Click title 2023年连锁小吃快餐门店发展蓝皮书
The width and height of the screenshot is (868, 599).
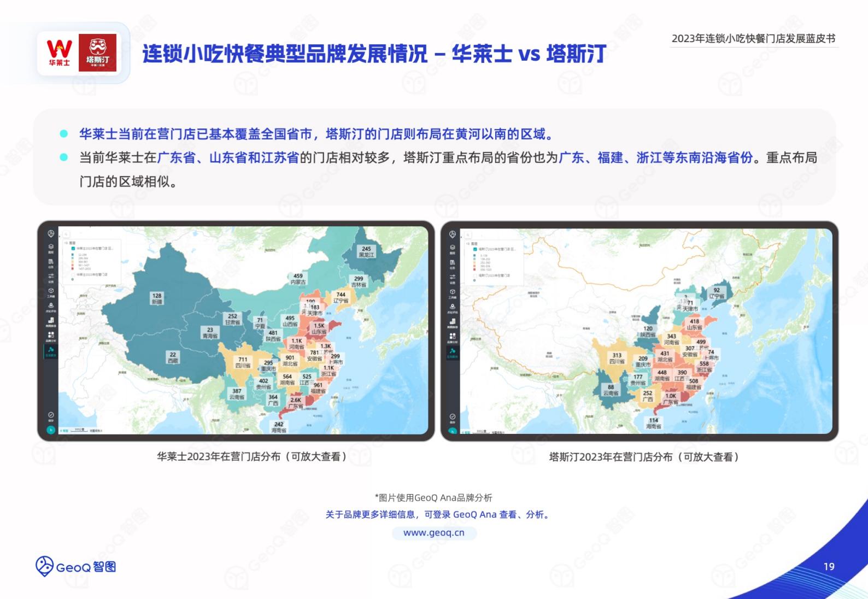click(x=754, y=38)
